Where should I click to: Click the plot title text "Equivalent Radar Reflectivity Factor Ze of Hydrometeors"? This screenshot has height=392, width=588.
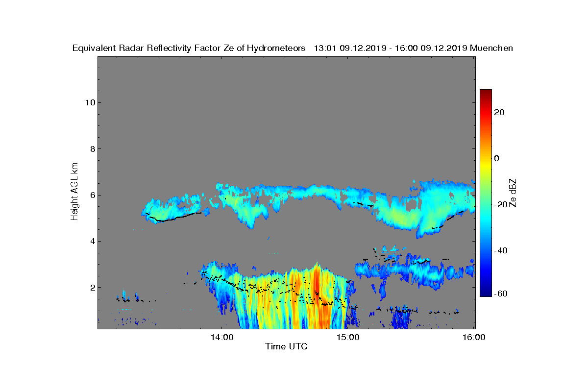(189, 48)
